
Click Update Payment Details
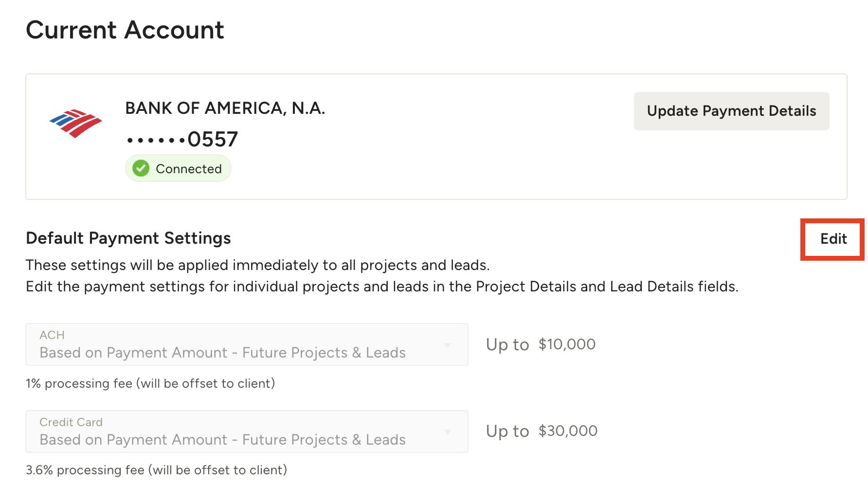731,111
